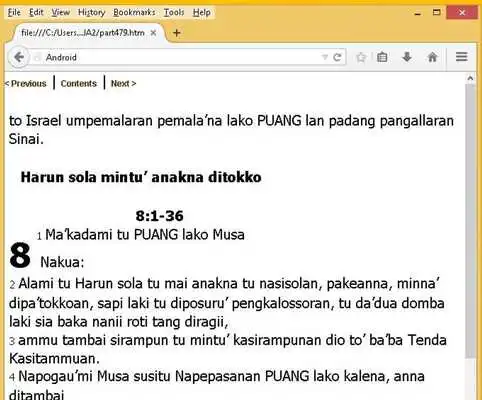Screen dimensions: 482x400
Task: Bookmark this page with the star icon
Action: coord(361,57)
